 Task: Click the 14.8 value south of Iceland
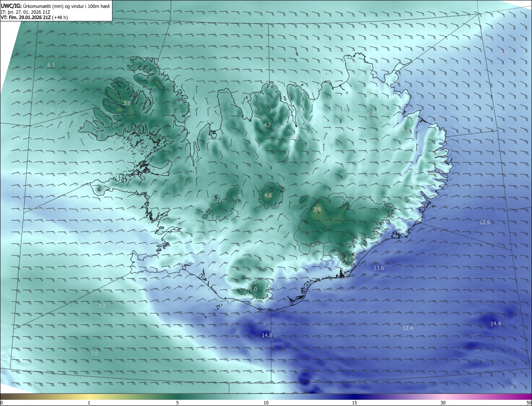coord(267,335)
